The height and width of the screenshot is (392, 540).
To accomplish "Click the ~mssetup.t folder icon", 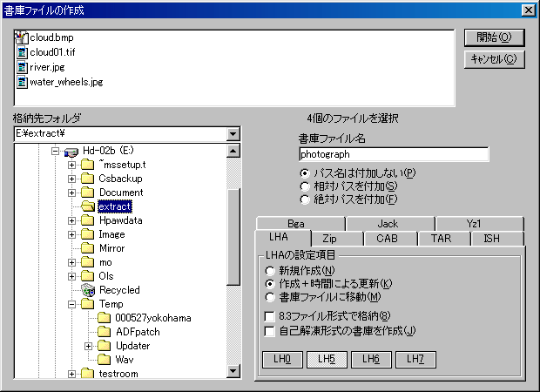I will click(87, 165).
